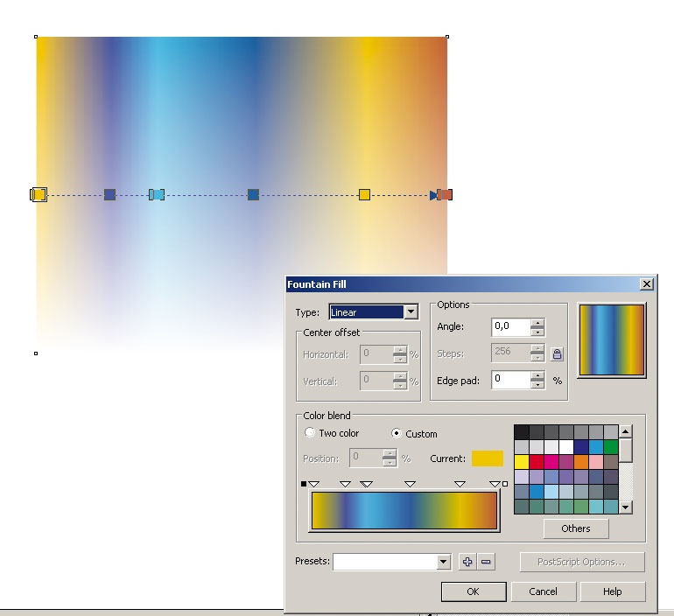Click the fifth triangle marker above blend bar
674x616 pixels.
(460, 484)
